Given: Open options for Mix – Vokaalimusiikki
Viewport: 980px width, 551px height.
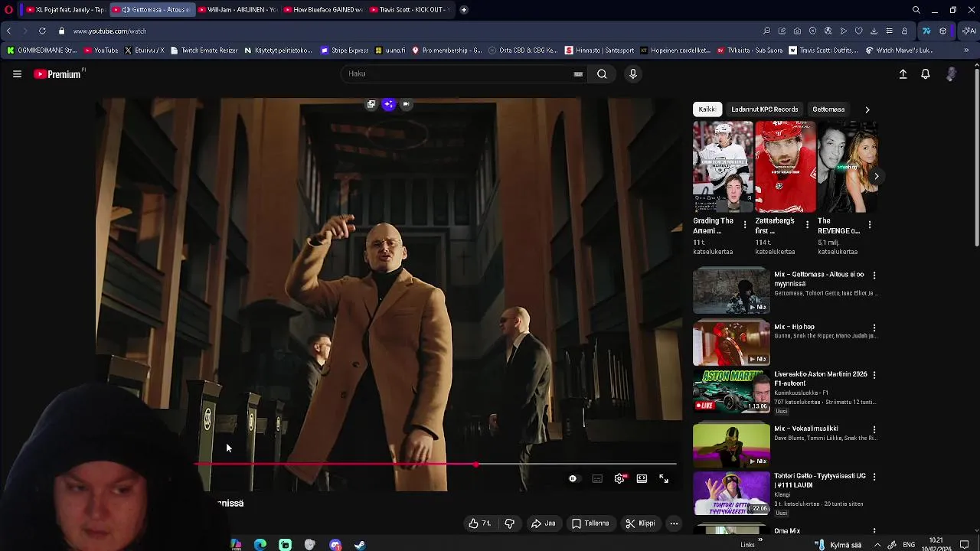Looking at the screenshot, I should (874, 429).
